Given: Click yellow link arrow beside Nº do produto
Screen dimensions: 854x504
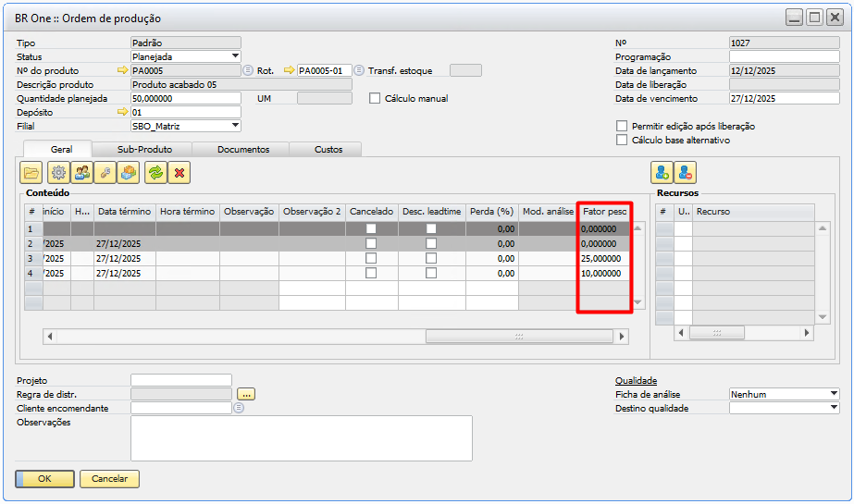Looking at the screenshot, I should click(122, 70).
